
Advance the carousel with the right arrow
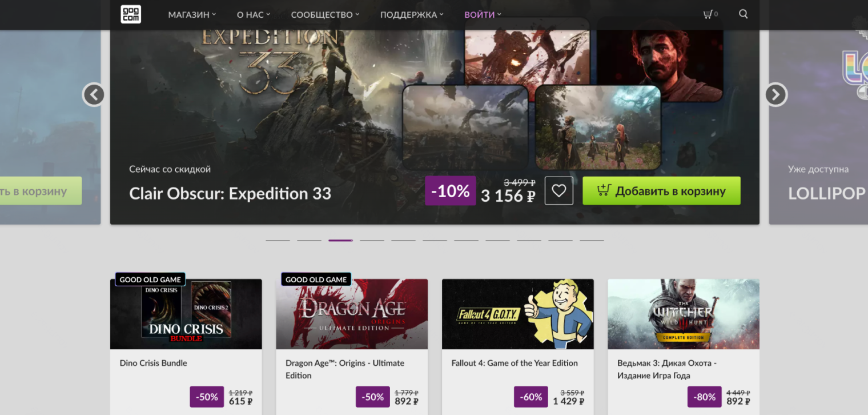(775, 95)
